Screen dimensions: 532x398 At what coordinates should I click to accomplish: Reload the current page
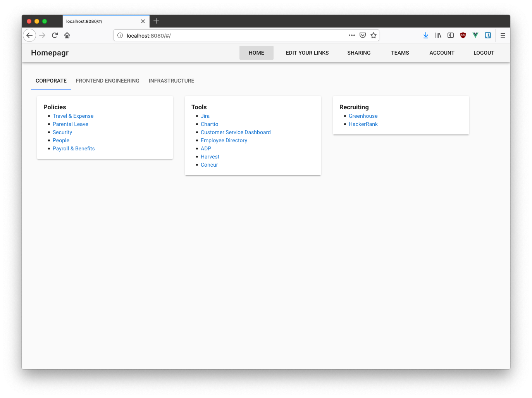[55, 35]
